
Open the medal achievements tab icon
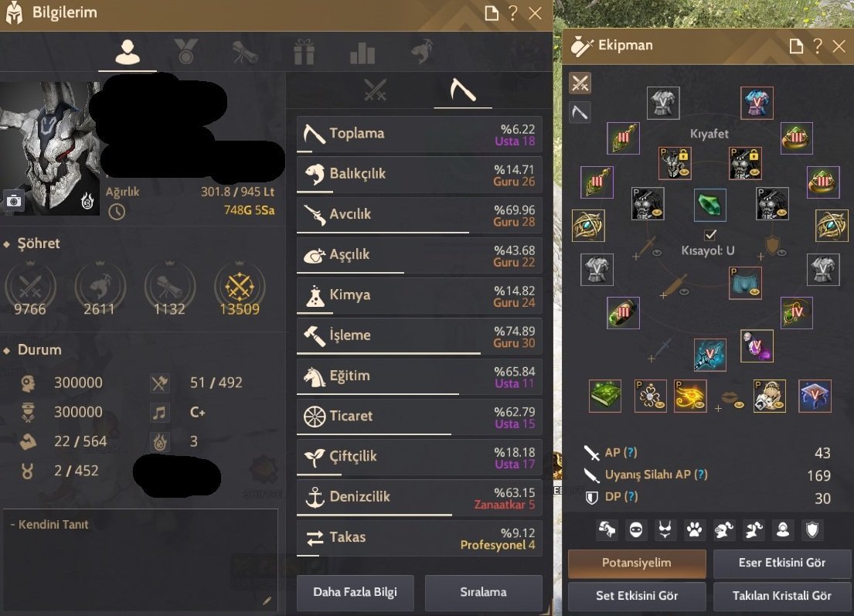tap(185, 53)
